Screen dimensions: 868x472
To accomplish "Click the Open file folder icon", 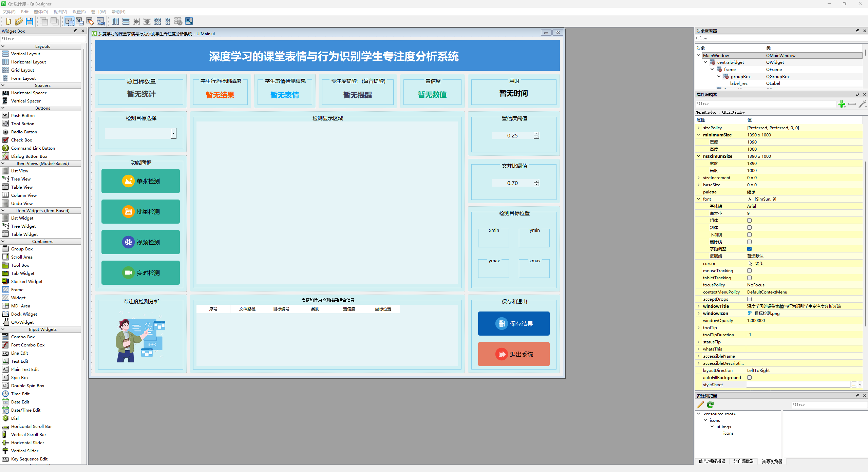I will click(19, 21).
